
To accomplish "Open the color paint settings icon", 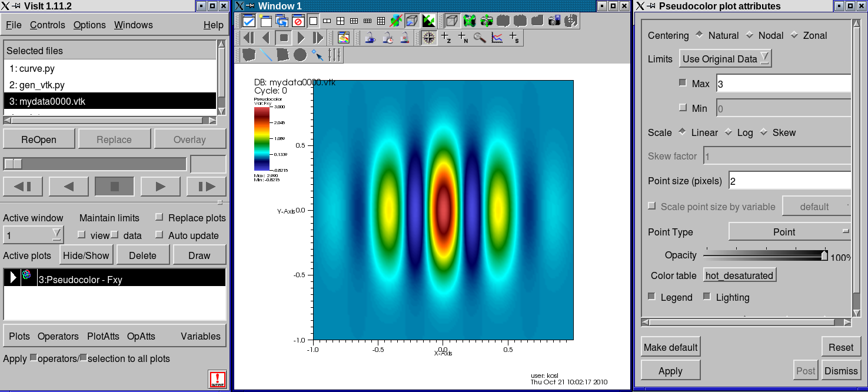I will (344, 38).
